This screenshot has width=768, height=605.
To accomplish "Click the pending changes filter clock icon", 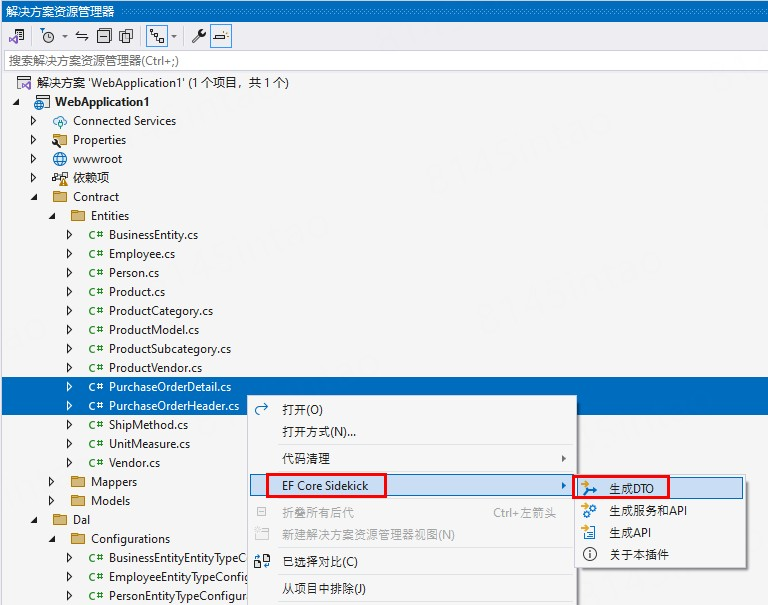I will tap(48, 36).
